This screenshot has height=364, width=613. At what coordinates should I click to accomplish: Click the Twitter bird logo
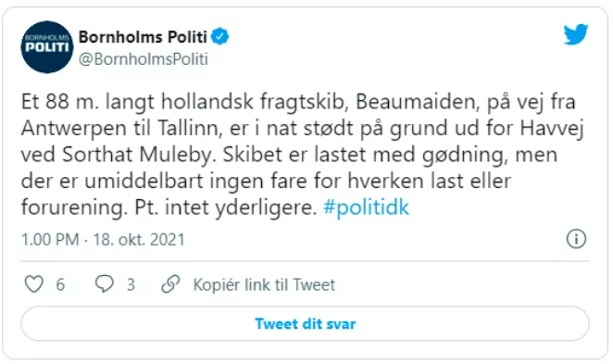[575, 34]
